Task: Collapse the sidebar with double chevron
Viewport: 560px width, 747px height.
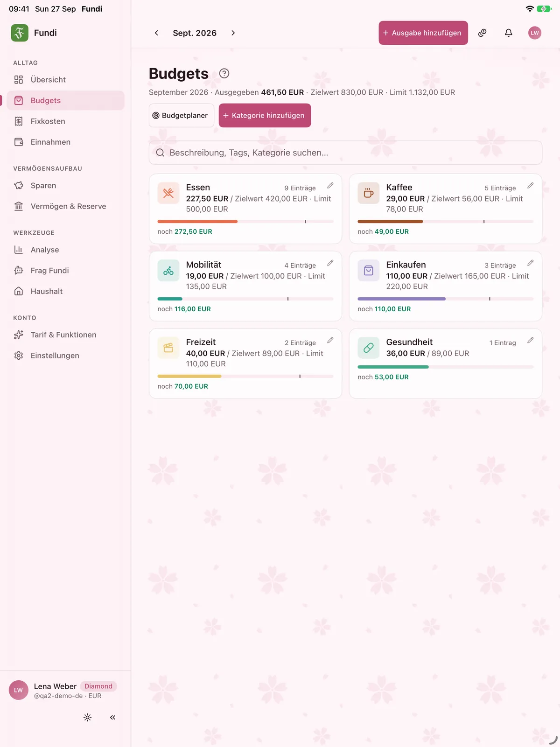Action: [x=112, y=718]
